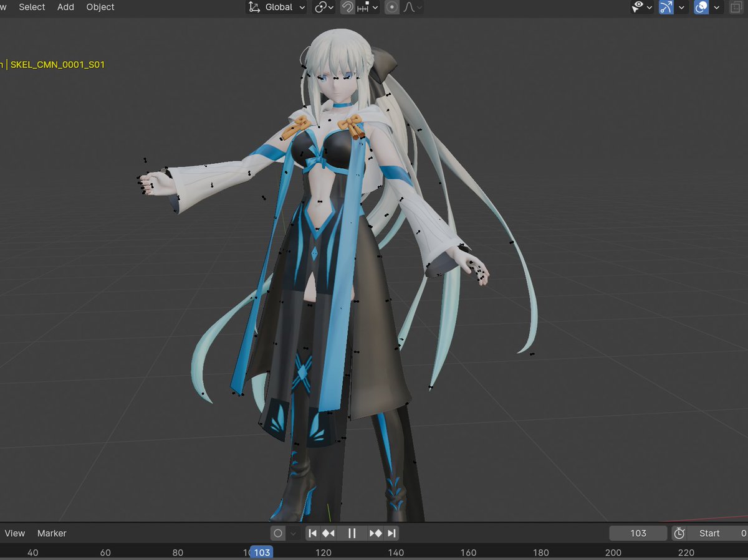This screenshot has height=560, width=748.
Task: Open the proportional editing falloff dropdown
Action: [412, 7]
